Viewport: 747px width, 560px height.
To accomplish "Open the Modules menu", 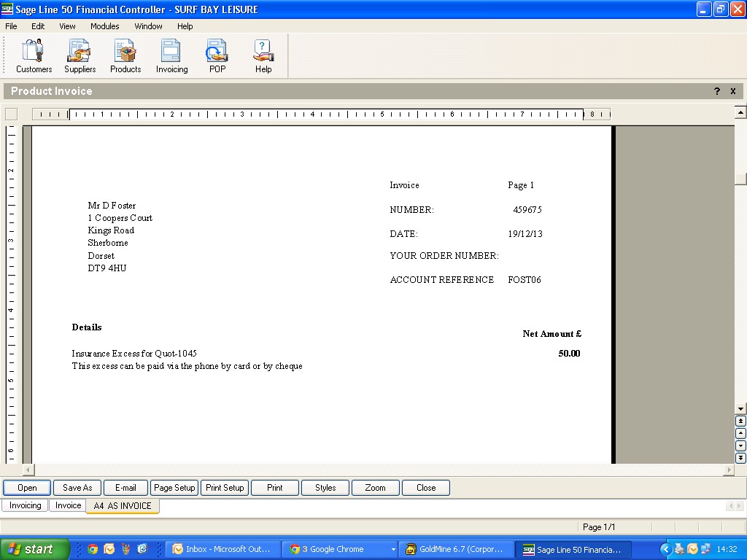I will point(104,26).
